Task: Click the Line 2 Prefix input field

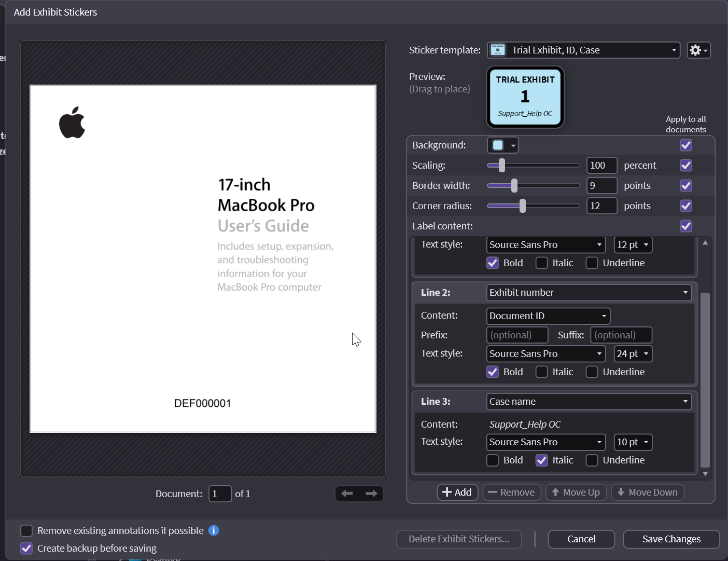Action: [517, 335]
